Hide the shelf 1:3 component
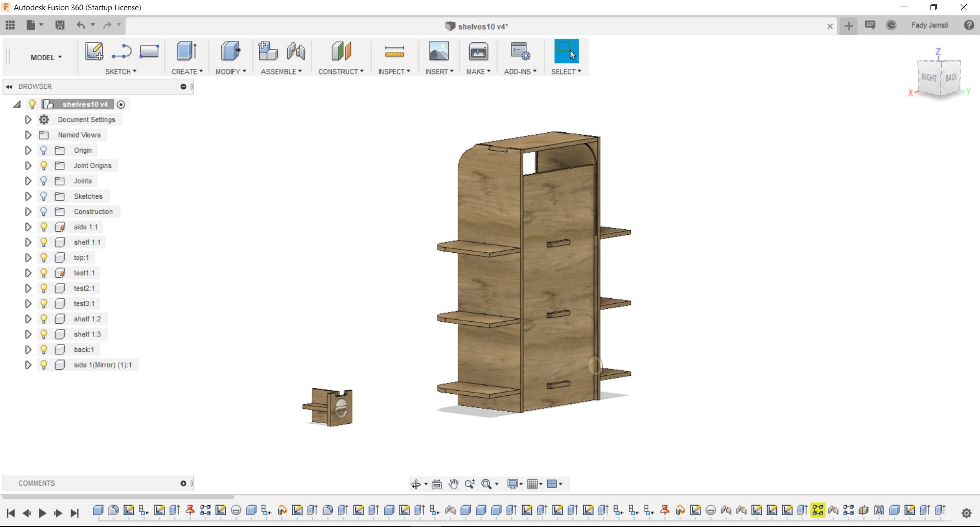 click(x=44, y=334)
